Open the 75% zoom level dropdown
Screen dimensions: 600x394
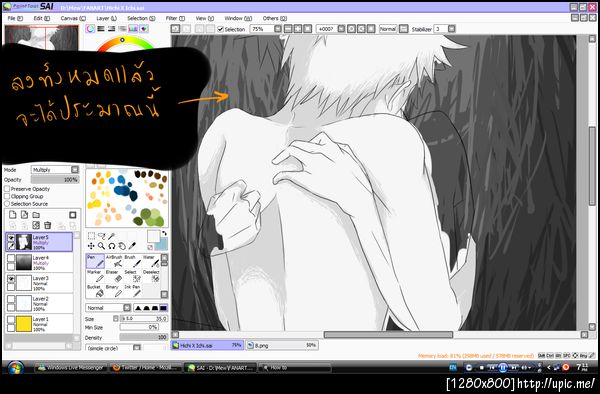[266, 29]
